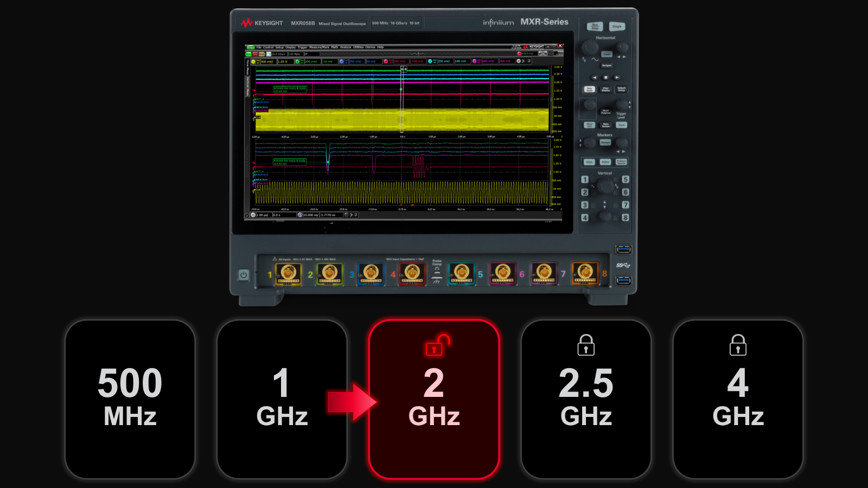Click the orange channel 8 BNC input
Viewport: 868px width, 488px height.
point(585,273)
